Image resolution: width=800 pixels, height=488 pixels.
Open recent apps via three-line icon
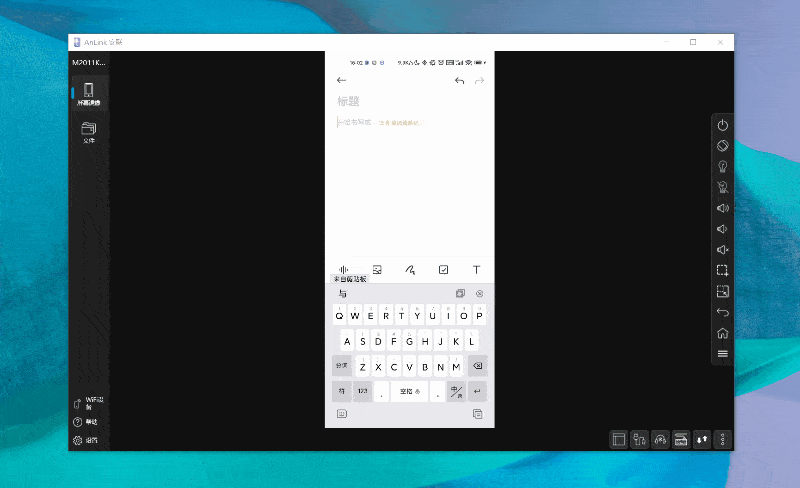[722, 354]
